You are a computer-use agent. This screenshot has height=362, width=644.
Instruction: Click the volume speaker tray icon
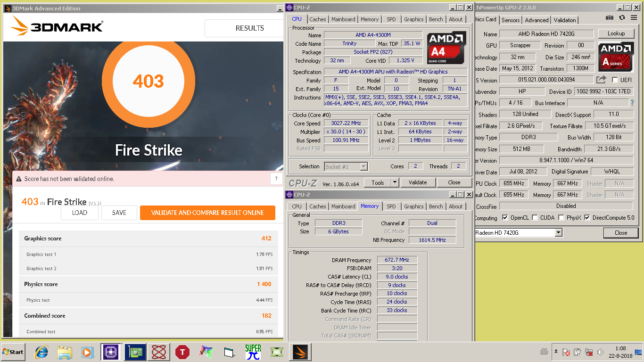pos(600,352)
